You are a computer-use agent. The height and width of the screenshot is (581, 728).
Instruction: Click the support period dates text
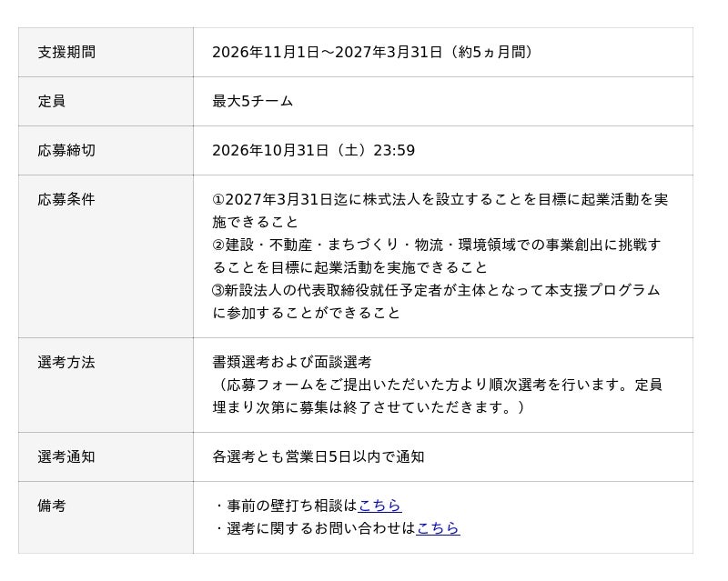[328, 52]
